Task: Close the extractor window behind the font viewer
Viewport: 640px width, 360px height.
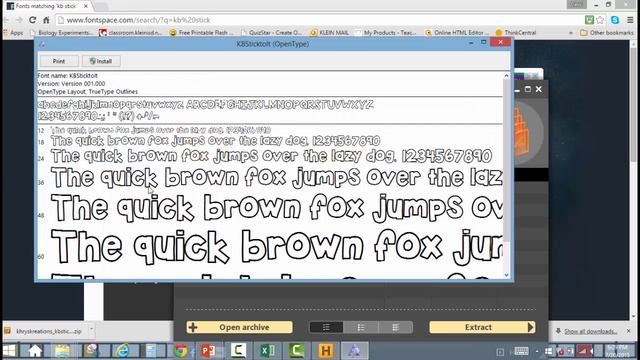Action: pos(539,89)
